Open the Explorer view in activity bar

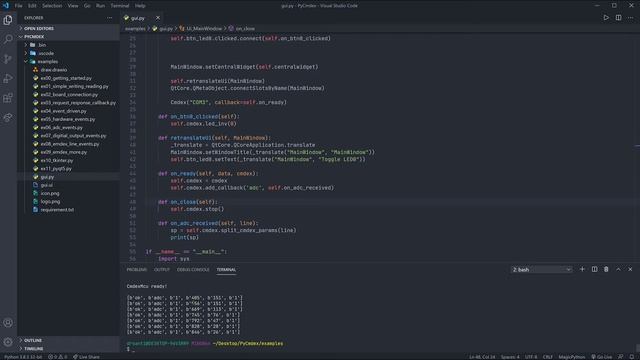tap(8, 20)
